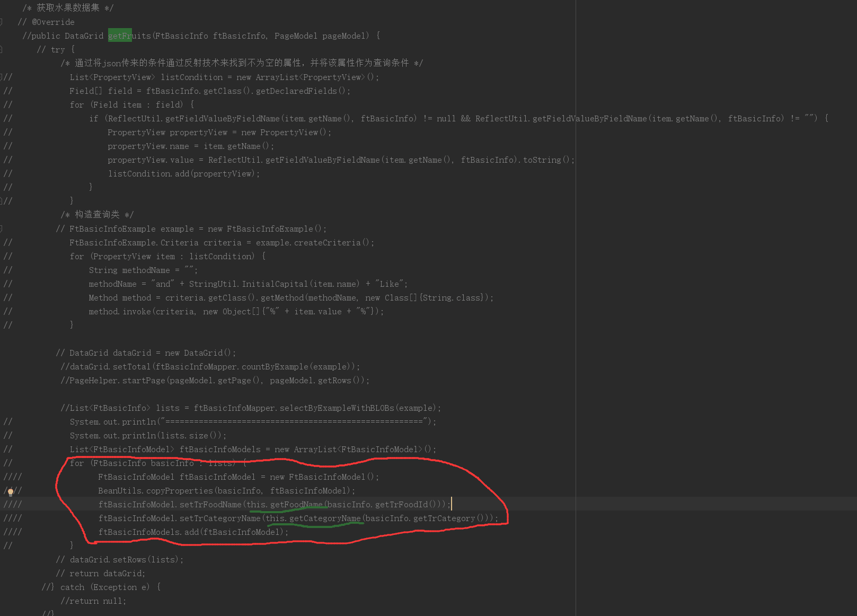Click the yellow intention lightbulb icon
The width and height of the screenshot is (857, 616).
(11, 491)
